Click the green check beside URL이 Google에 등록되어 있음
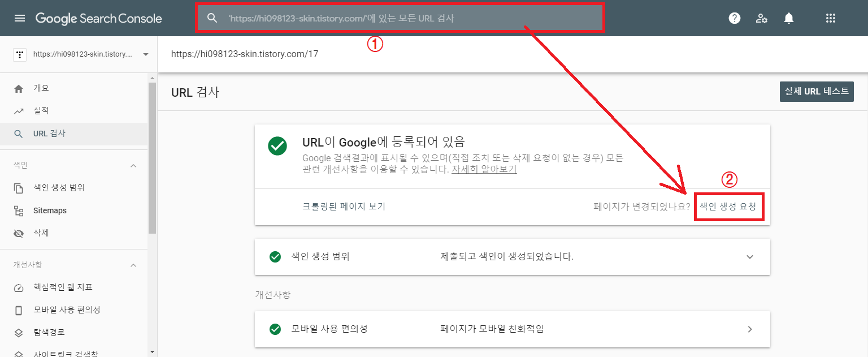The width and height of the screenshot is (868, 357). (x=277, y=146)
